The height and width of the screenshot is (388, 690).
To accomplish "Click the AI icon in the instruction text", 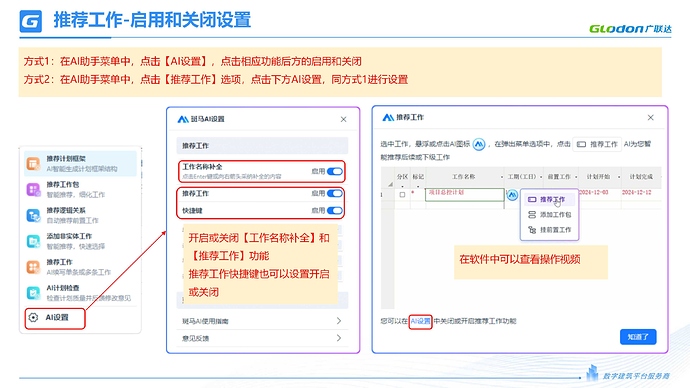I will [x=479, y=144].
